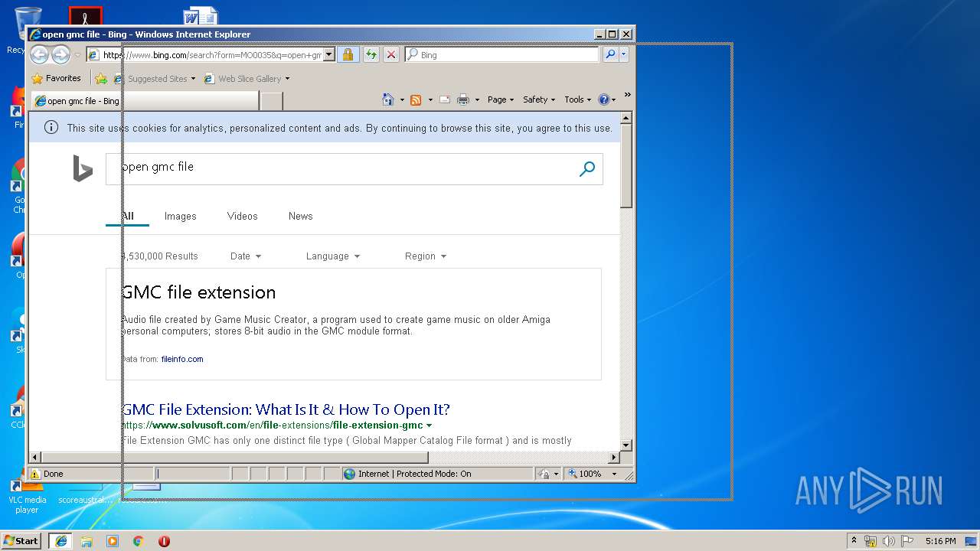Open the fileinfo.com source link
This screenshot has width=980, height=551.
[x=182, y=359]
